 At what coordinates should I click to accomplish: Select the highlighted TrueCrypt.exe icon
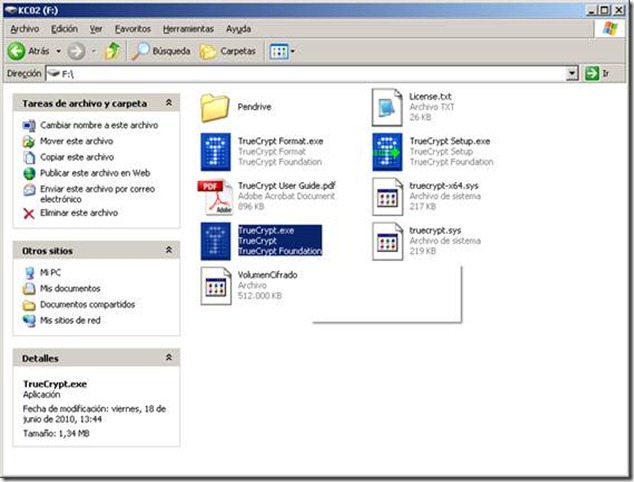click(216, 241)
